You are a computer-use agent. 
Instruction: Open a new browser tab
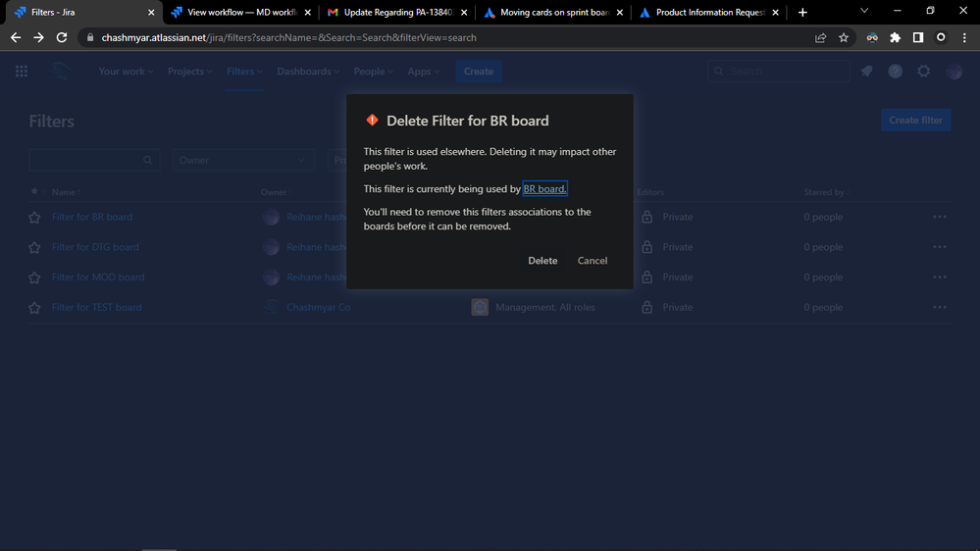click(x=802, y=12)
